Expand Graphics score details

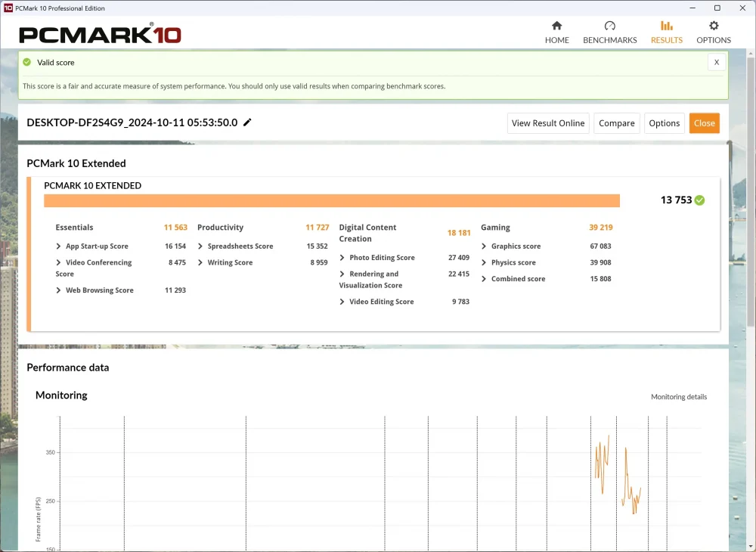click(484, 247)
